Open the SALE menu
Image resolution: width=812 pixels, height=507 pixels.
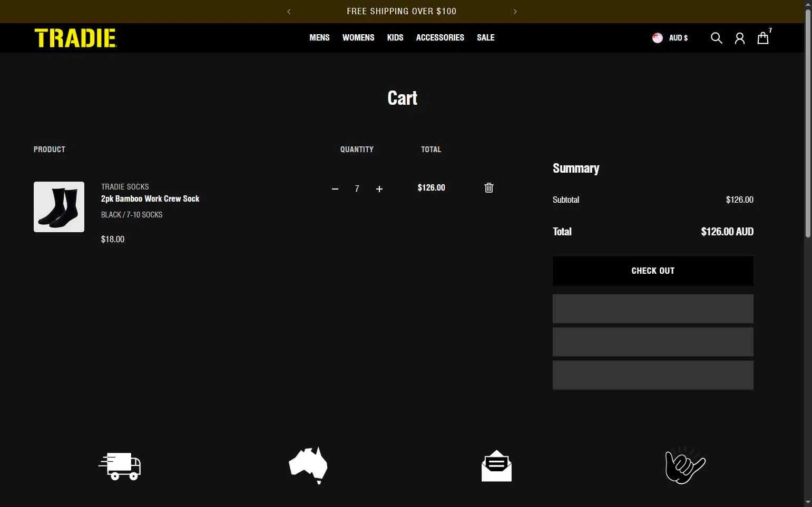[x=486, y=37]
